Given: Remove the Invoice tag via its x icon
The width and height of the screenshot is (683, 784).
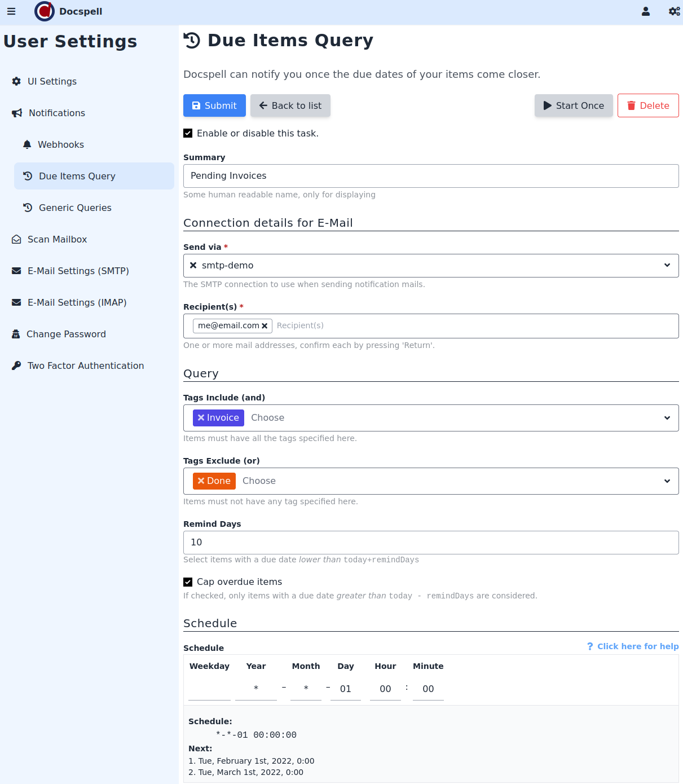Looking at the screenshot, I should coord(201,418).
